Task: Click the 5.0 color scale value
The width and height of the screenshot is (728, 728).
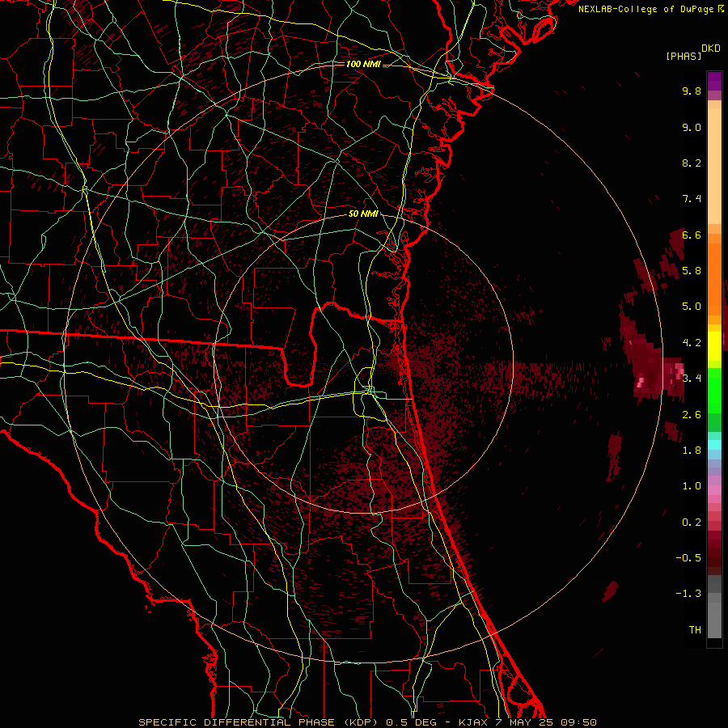Action: [x=692, y=307]
